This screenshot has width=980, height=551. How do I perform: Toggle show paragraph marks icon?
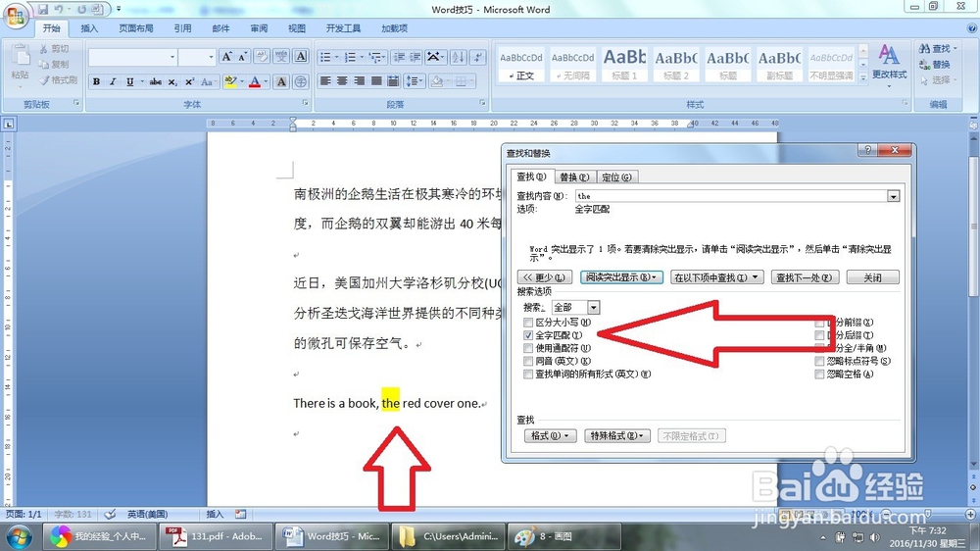(x=477, y=58)
